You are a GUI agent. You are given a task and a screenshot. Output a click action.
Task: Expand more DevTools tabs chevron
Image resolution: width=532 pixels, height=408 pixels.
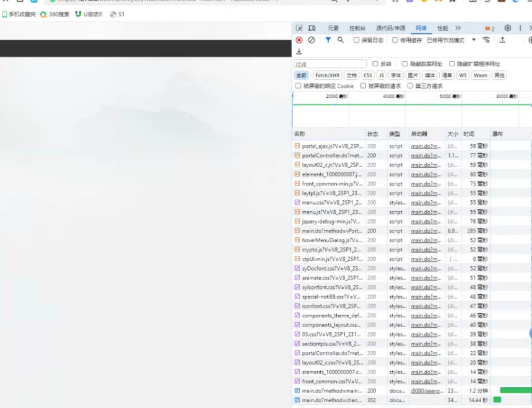point(458,28)
